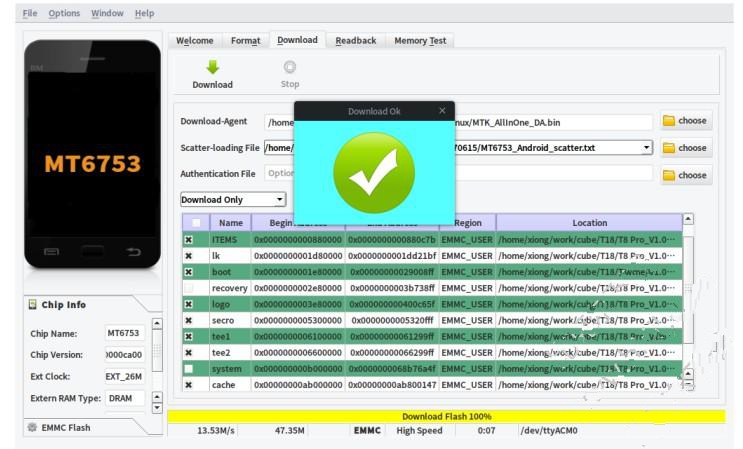Click the Chip Info panel icon
Screen dimensions: 743x449
pyautogui.click(x=32, y=305)
